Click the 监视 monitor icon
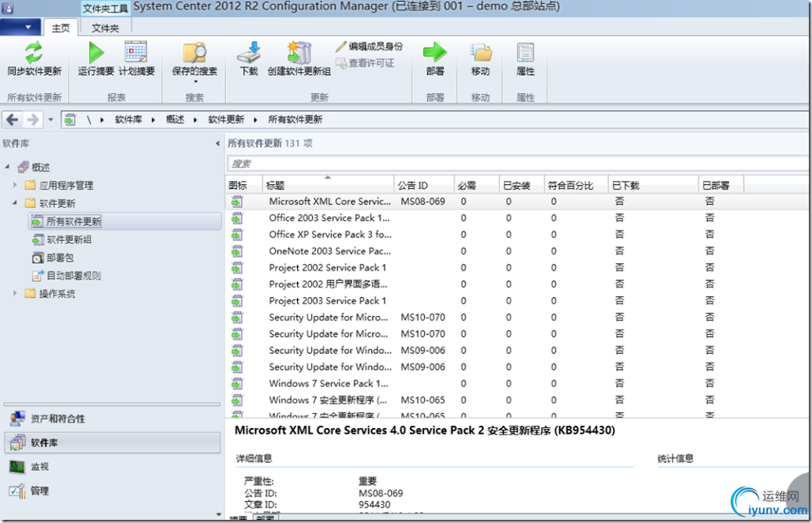 (17, 467)
